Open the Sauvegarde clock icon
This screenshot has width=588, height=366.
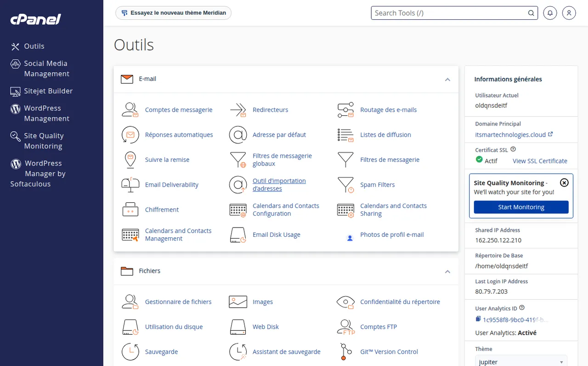pyautogui.click(x=130, y=352)
